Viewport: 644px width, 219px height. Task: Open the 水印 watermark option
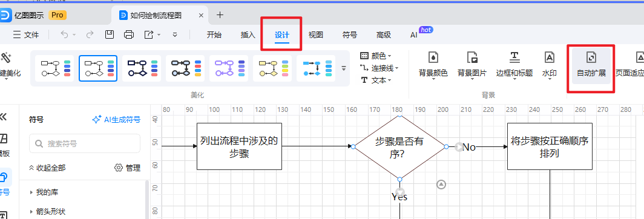coord(550,65)
